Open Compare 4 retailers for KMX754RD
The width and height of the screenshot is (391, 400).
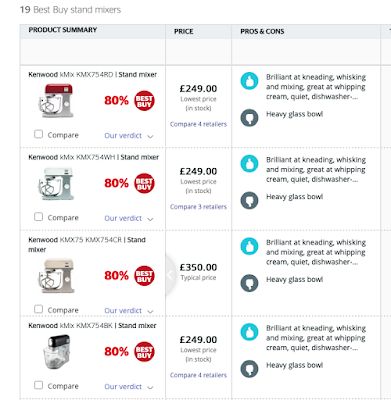coord(198,124)
